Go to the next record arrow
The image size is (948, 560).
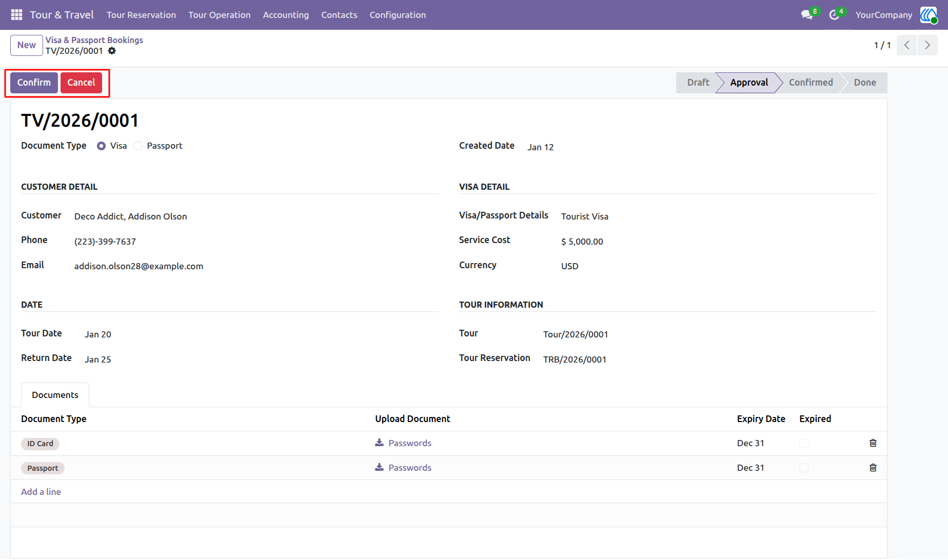(927, 45)
